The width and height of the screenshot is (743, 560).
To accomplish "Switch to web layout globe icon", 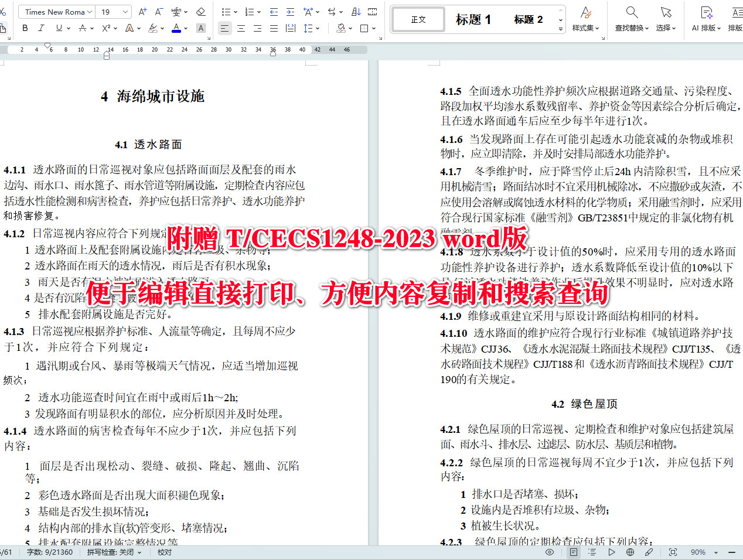I will pyautogui.click(x=630, y=552).
